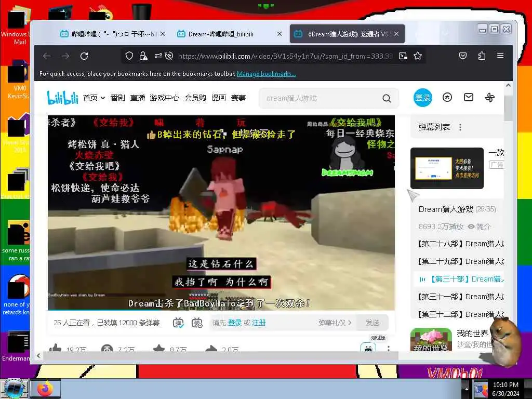Open the 赛事 navigation item
Image resolution: width=532 pixels, height=399 pixels.
(x=238, y=98)
